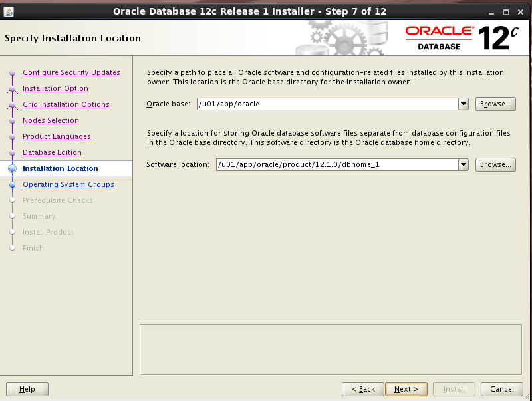The width and height of the screenshot is (532, 401).
Task: Click the Operating System Groups step bullet
Action: 13,185
